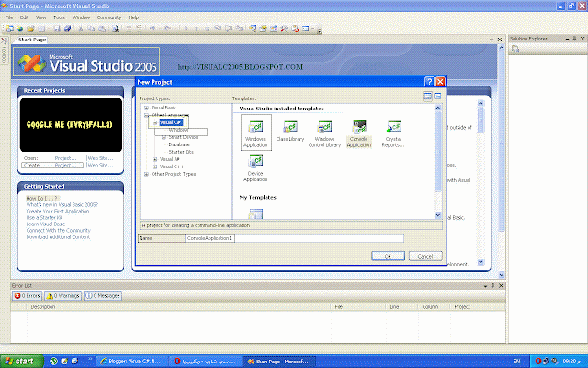This screenshot has width=588, height=368.
Task: Click the Create Project link
Action: point(65,166)
